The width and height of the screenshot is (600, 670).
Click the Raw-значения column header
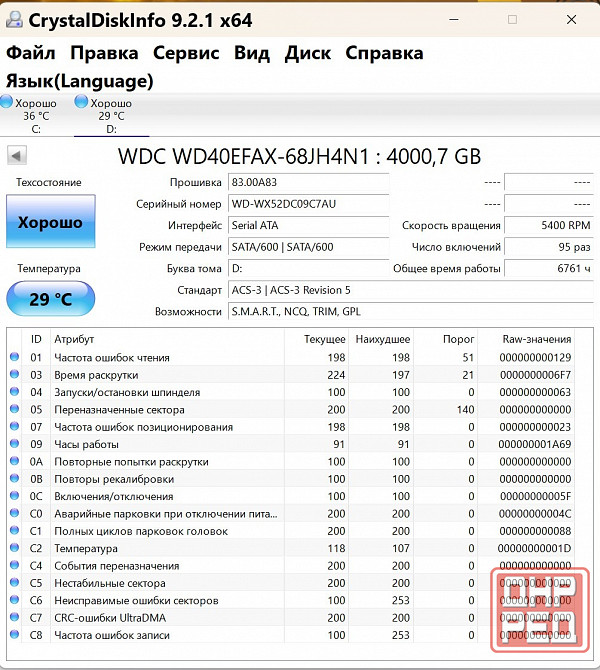(x=526, y=339)
